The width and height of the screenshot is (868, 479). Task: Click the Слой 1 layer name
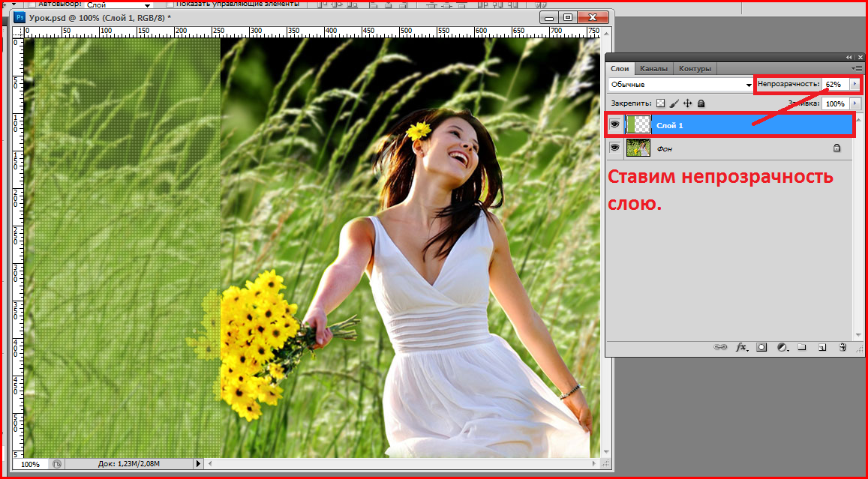coord(670,125)
